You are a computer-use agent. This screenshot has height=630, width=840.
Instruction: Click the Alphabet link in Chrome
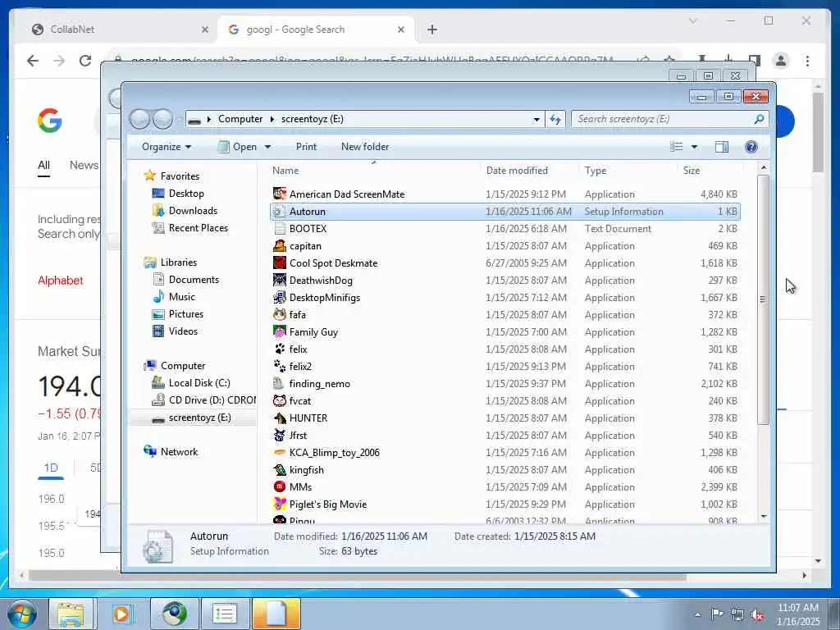point(61,281)
